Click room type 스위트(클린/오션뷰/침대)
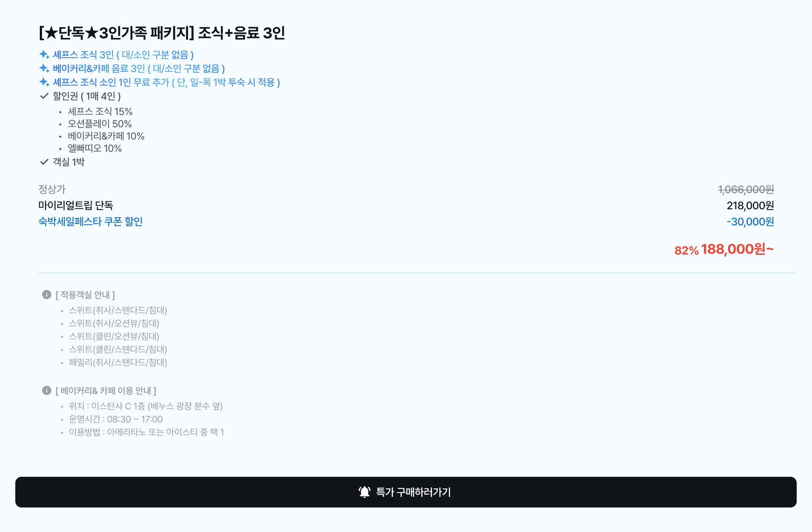Image resolution: width=812 pixels, height=532 pixels. click(114, 336)
